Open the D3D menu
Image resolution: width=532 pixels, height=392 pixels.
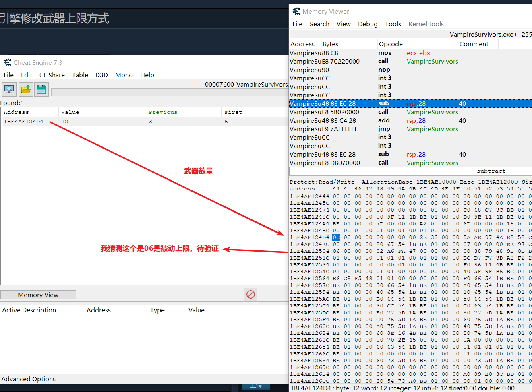[x=101, y=75]
